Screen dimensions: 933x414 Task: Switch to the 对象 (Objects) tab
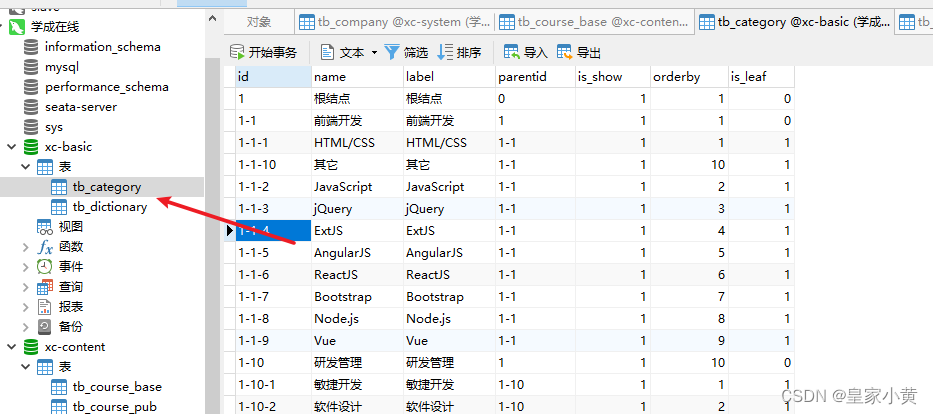click(x=259, y=23)
